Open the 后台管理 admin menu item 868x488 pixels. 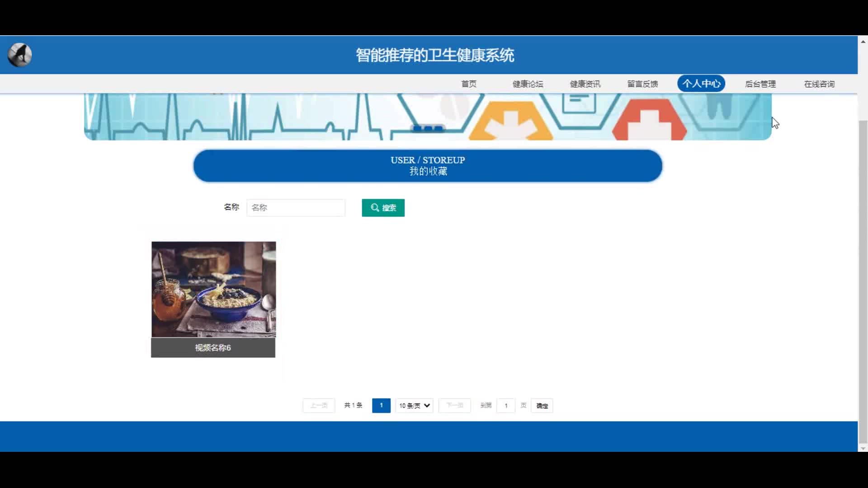point(760,84)
